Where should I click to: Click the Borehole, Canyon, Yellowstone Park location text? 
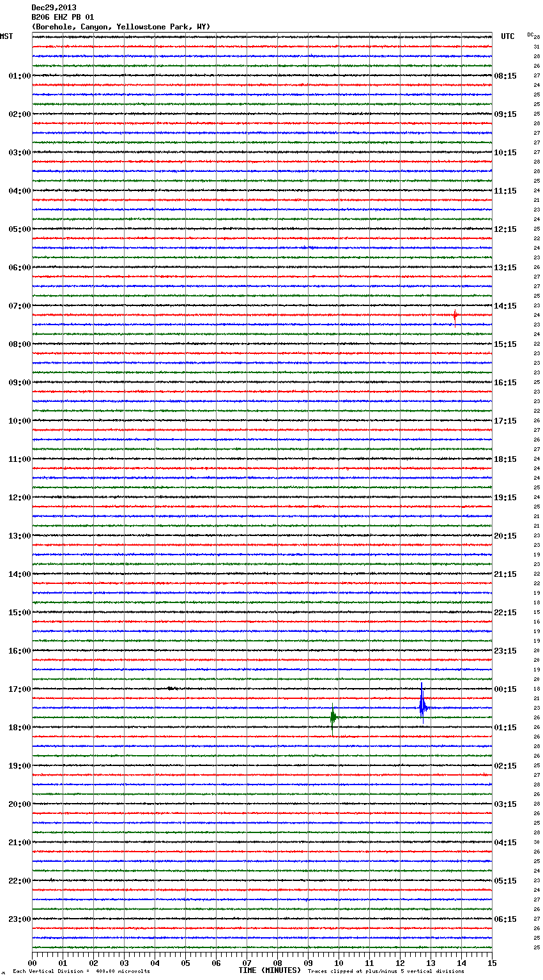tap(121, 27)
